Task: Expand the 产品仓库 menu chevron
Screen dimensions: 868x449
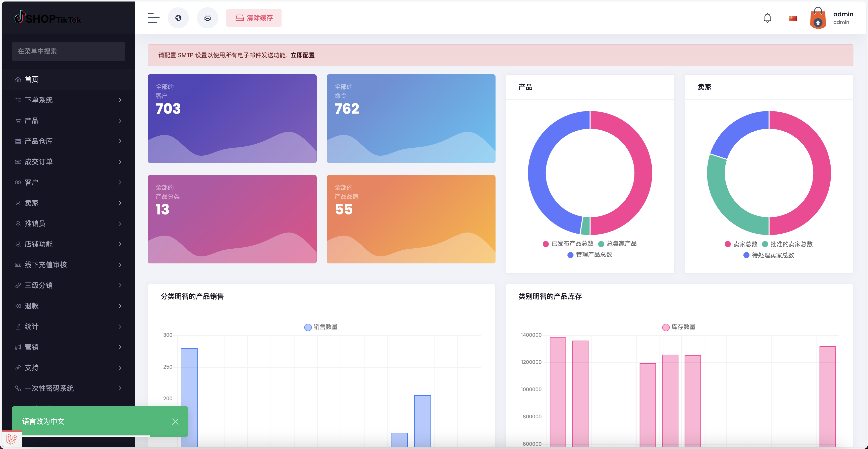Action: (x=120, y=141)
